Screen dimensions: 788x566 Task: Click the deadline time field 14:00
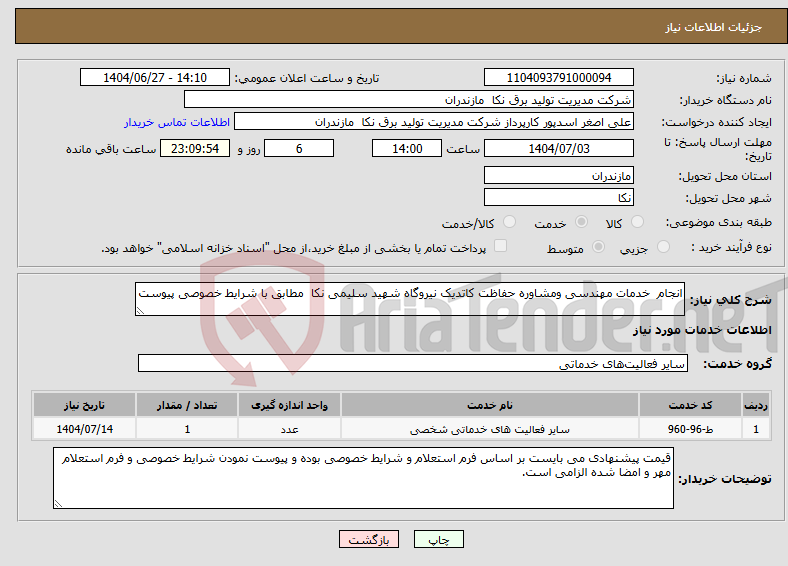click(x=407, y=148)
